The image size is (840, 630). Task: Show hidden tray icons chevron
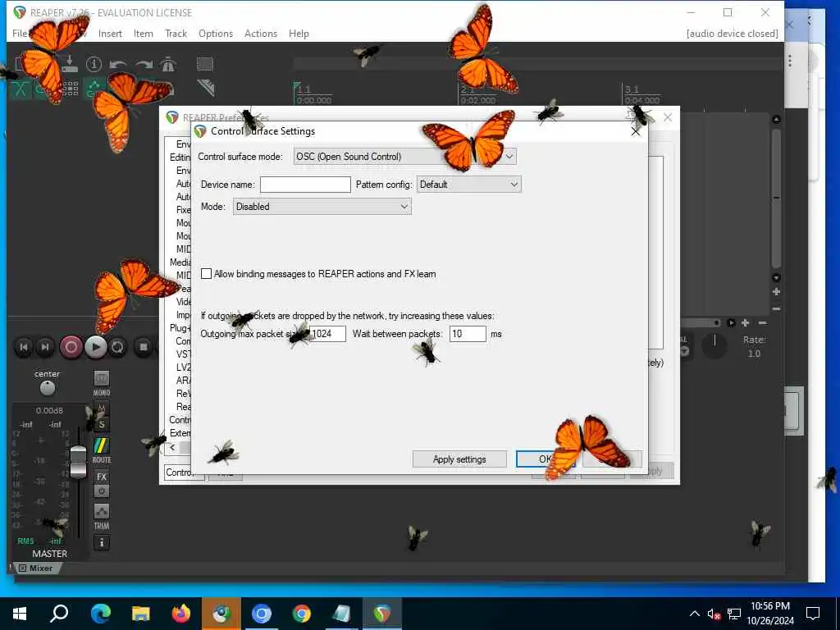(694, 614)
